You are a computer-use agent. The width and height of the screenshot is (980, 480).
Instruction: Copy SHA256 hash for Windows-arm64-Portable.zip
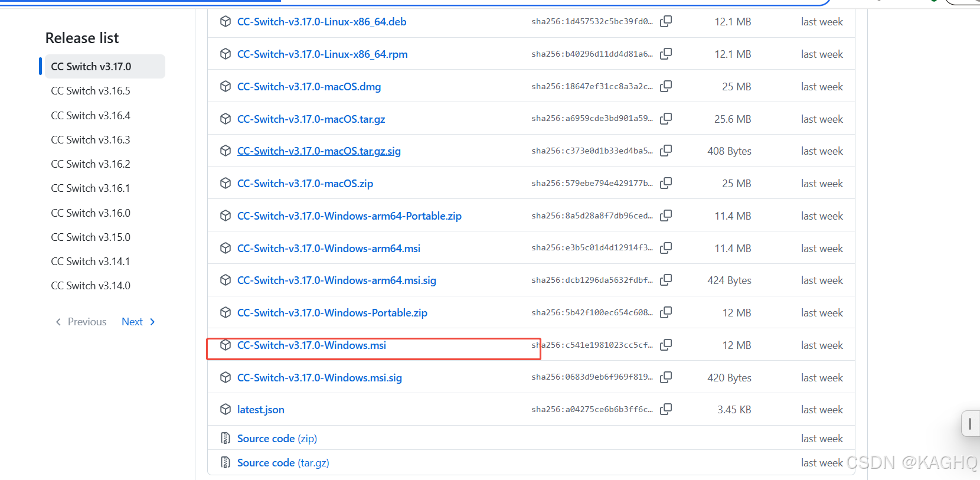[666, 215]
